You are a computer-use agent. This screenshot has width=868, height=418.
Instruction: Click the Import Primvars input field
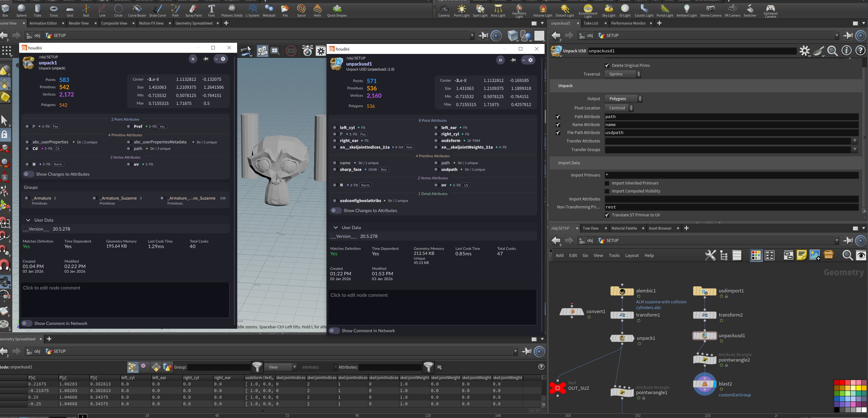tap(731, 175)
